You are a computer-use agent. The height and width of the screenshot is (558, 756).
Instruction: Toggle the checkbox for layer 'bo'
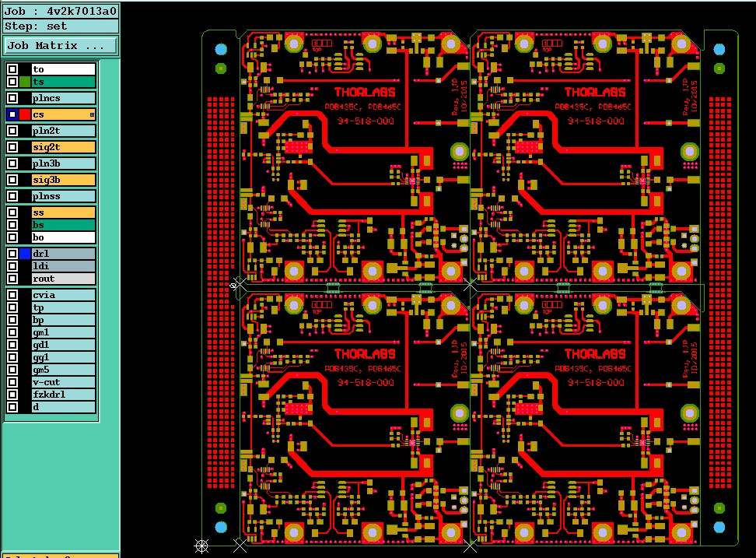click(12, 238)
